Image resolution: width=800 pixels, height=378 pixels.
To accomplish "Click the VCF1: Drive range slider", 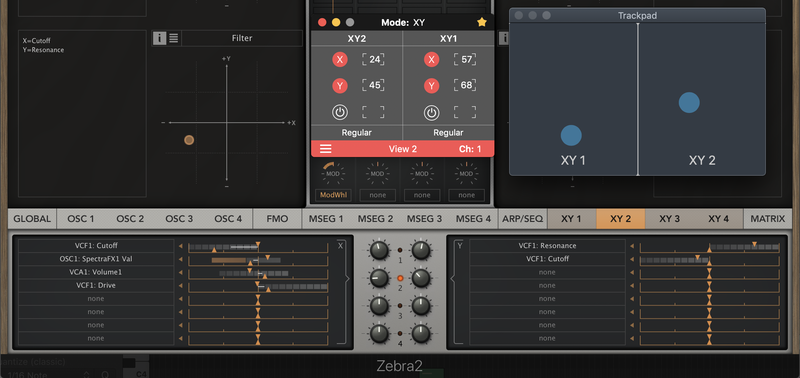I will click(x=258, y=287).
